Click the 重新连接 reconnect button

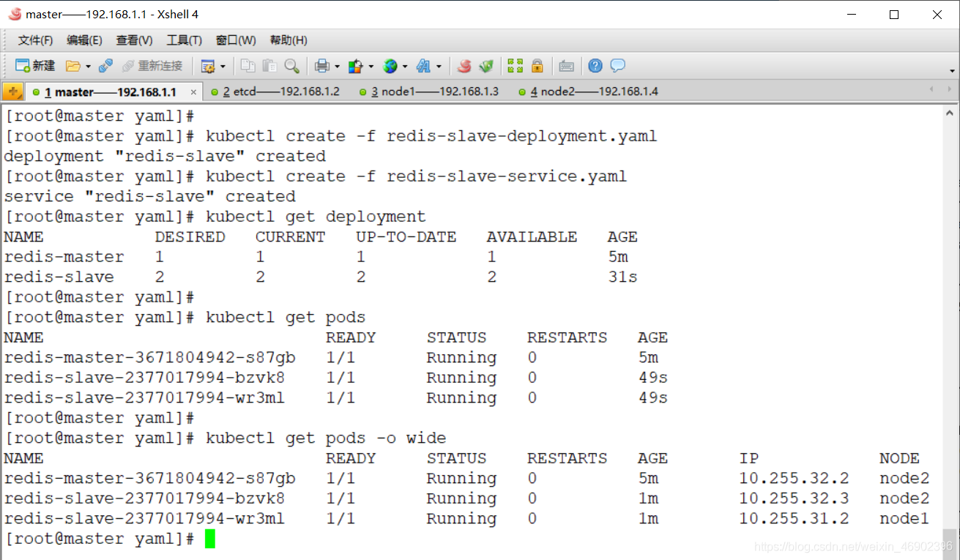[x=152, y=66]
